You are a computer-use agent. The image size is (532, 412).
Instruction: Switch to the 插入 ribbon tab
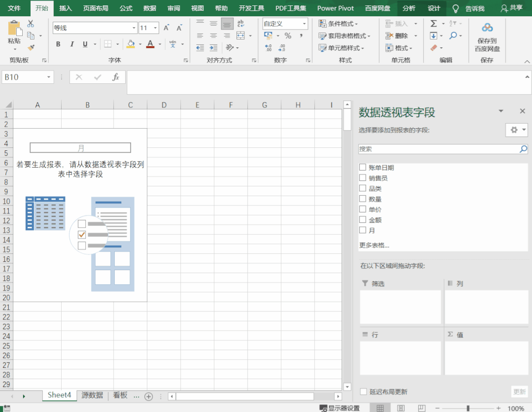click(x=66, y=8)
